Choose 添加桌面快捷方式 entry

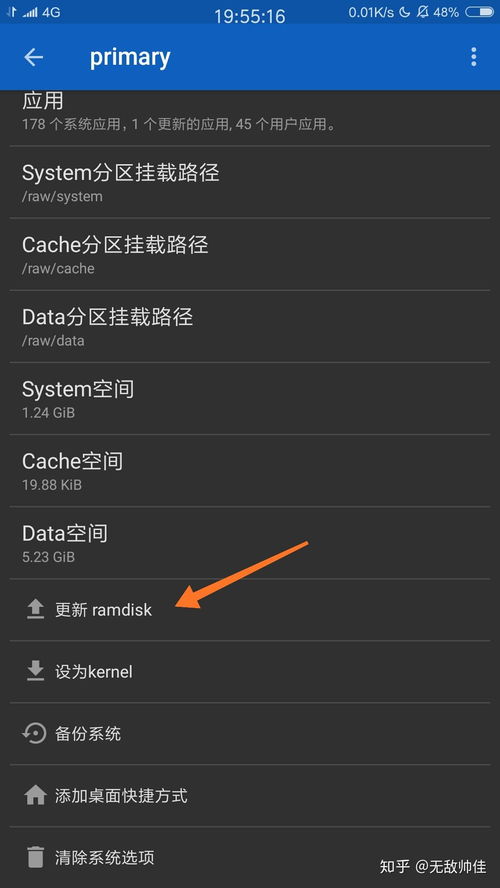click(x=250, y=796)
